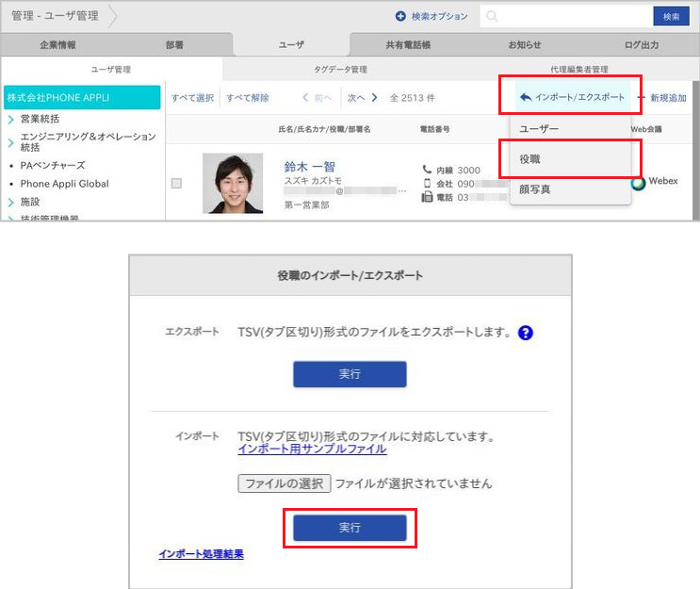Click the plus icon beside 検索オプション
This screenshot has width=700, height=589.
(x=400, y=17)
